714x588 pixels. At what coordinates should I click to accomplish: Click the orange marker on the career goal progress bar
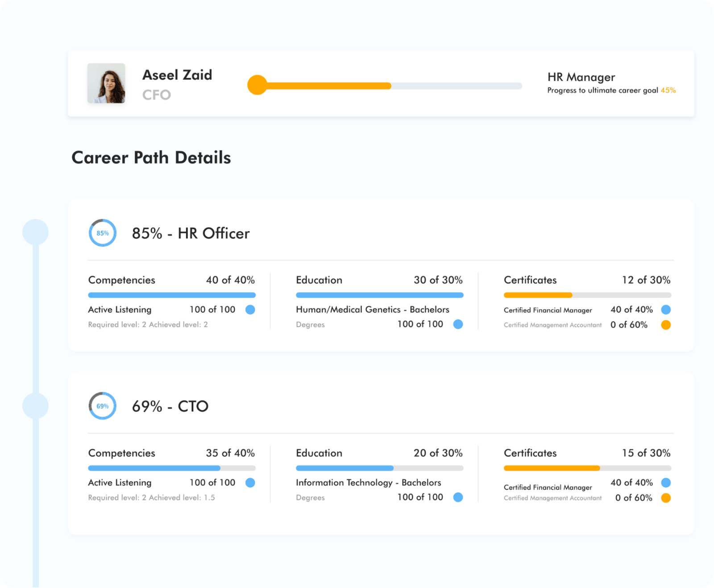coord(258,85)
